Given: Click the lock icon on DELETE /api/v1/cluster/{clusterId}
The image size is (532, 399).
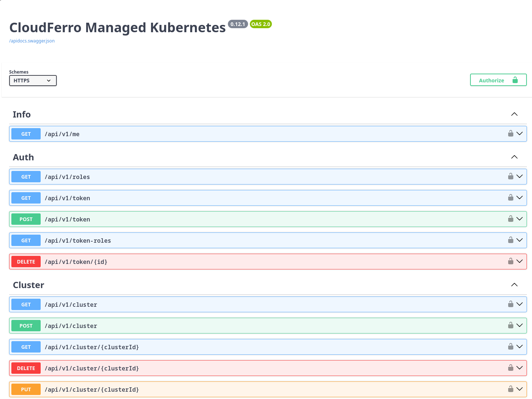Looking at the screenshot, I should (x=511, y=368).
